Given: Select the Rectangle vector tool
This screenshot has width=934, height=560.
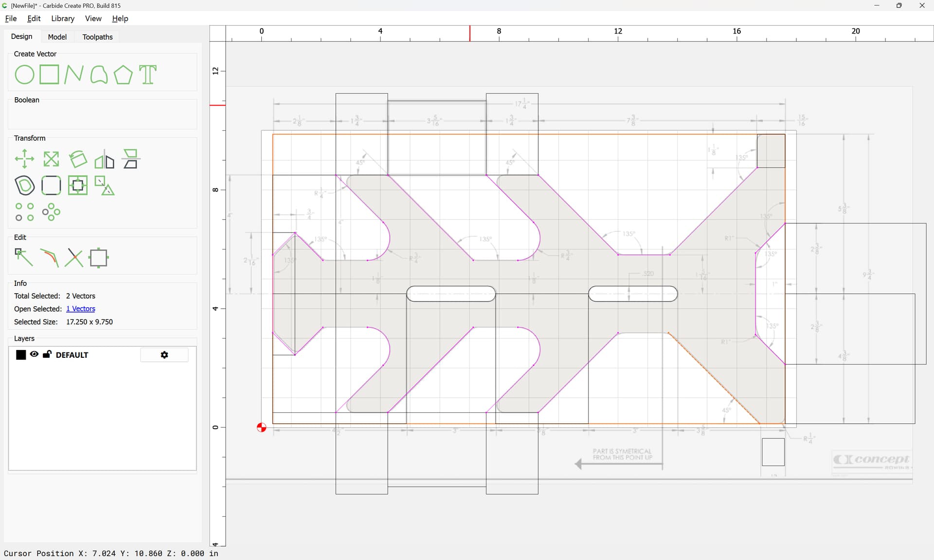Looking at the screenshot, I should (49, 75).
